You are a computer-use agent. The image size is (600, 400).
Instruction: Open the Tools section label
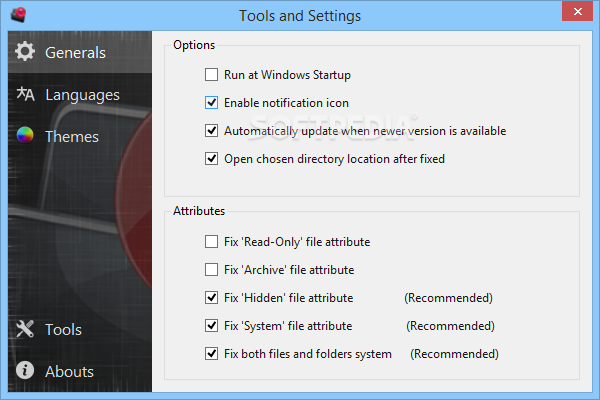coord(63,329)
